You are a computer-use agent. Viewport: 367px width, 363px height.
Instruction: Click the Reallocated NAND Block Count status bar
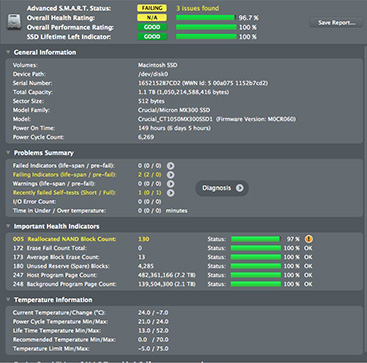(x=256, y=239)
